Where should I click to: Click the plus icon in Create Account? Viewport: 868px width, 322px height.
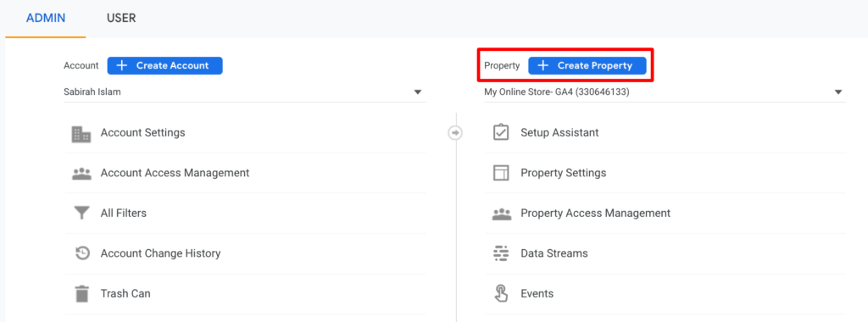(122, 65)
